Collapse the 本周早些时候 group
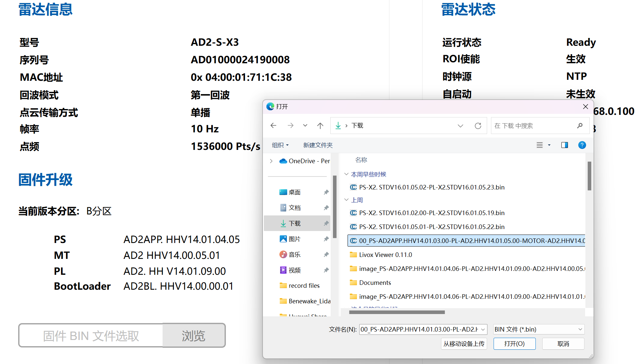 pyautogui.click(x=346, y=174)
